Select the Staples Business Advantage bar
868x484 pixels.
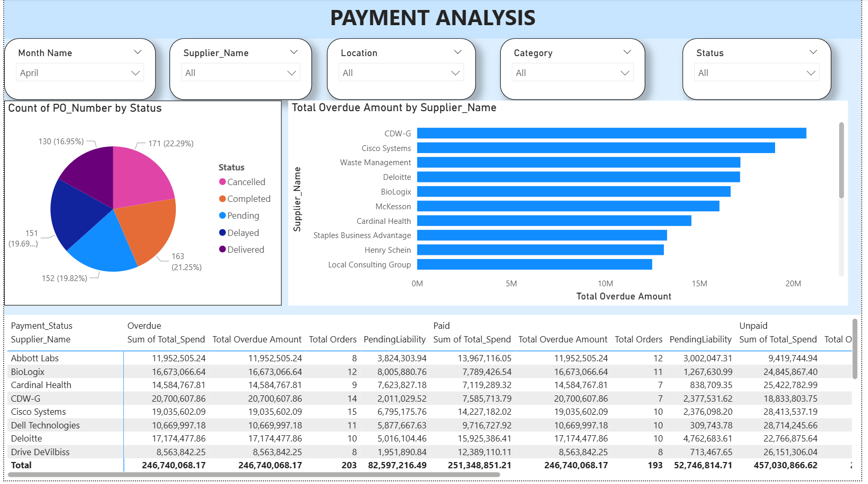[x=542, y=235]
